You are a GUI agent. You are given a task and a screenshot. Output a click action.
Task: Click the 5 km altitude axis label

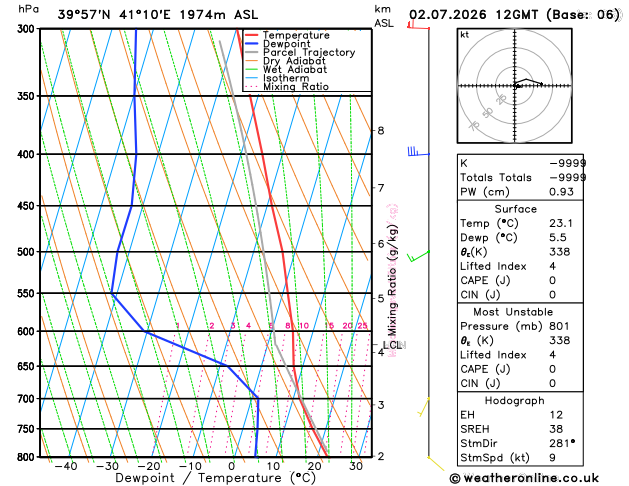(x=381, y=298)
